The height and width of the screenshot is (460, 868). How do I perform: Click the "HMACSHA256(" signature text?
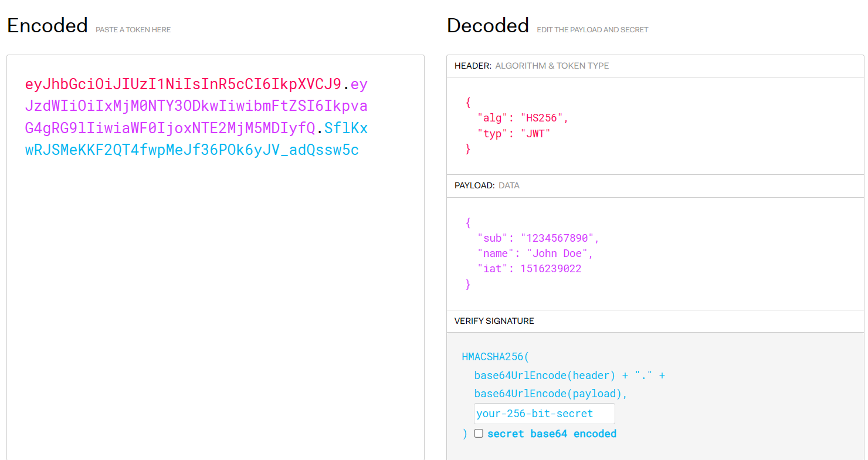point(496,357)
